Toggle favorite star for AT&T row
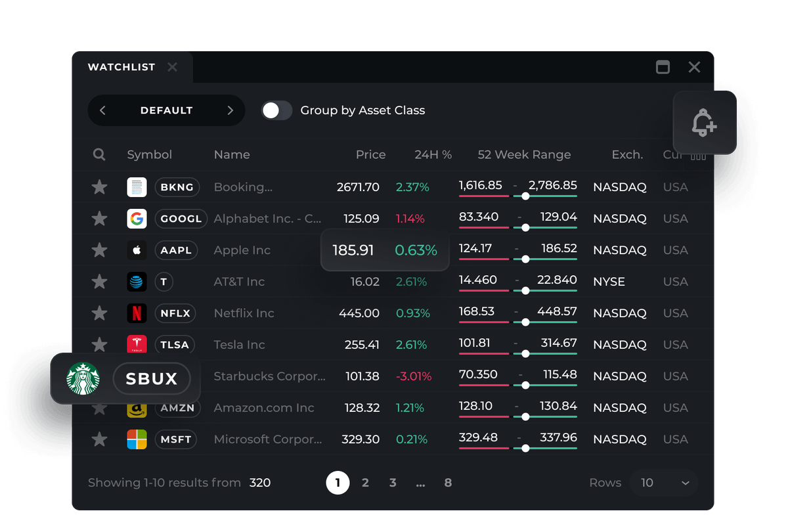788x532 pixels. tap(99, 282)
